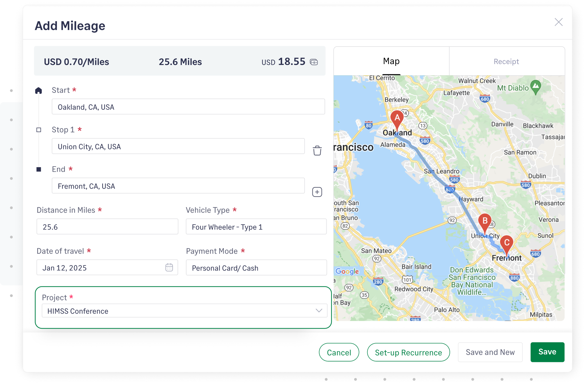This screenshot has height=384, width=588.
Task: Add another stop with the plus icon
Action: [x=317, y=192]
